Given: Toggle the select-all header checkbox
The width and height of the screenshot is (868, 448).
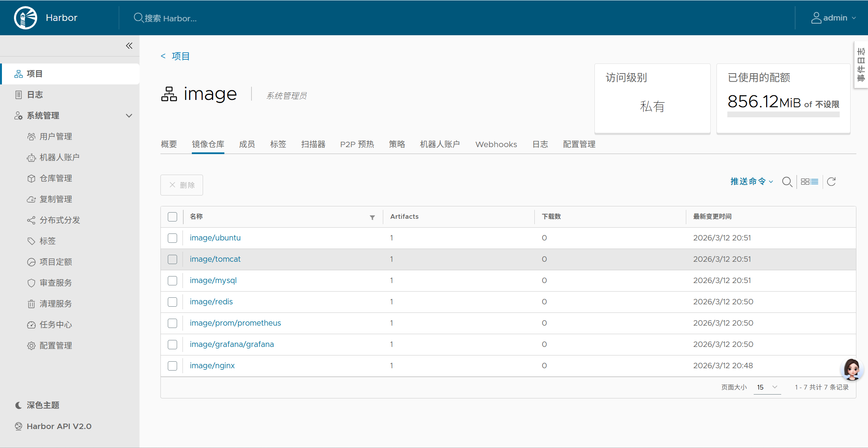Looking at the screenshot, I should 172,217.
